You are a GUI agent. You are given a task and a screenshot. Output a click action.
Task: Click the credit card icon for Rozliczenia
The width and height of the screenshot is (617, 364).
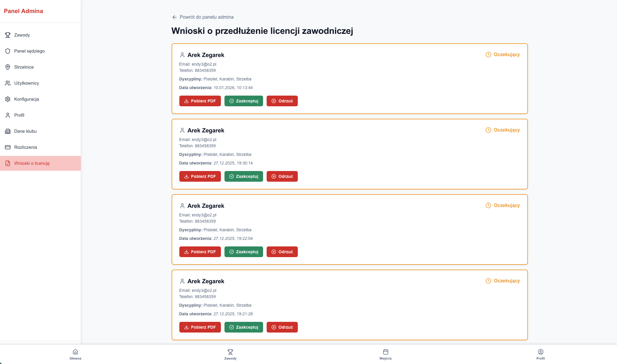(x=8, y=147)
